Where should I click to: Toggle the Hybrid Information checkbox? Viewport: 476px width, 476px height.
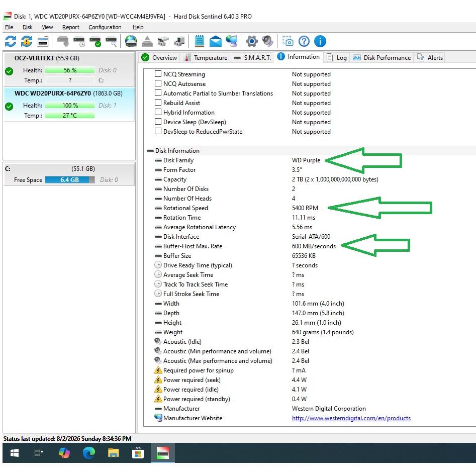[x=158, y=112]
